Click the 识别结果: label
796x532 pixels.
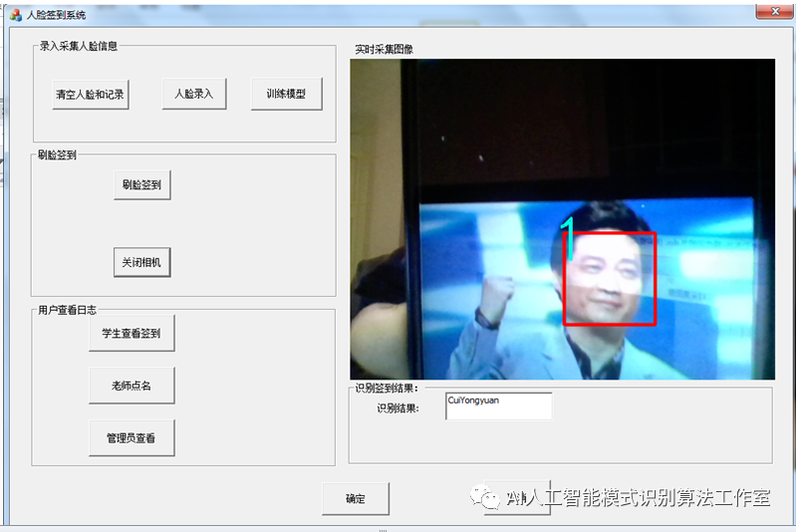[x=398, y=408]
